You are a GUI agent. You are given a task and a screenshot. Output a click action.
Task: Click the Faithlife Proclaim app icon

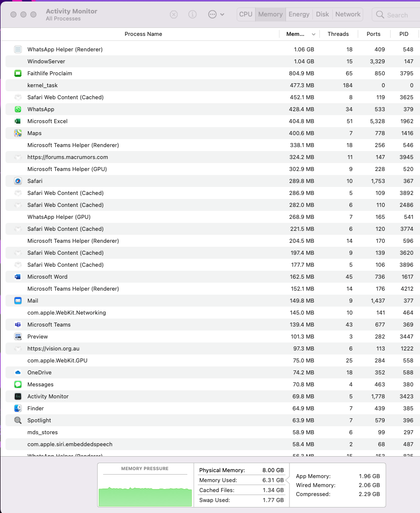[18, 73]
